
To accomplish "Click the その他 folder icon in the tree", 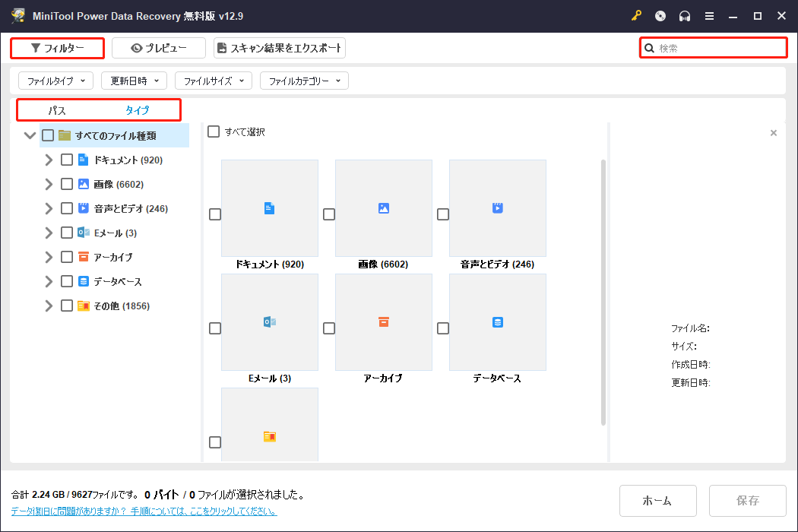I will [x=84, y=306].
